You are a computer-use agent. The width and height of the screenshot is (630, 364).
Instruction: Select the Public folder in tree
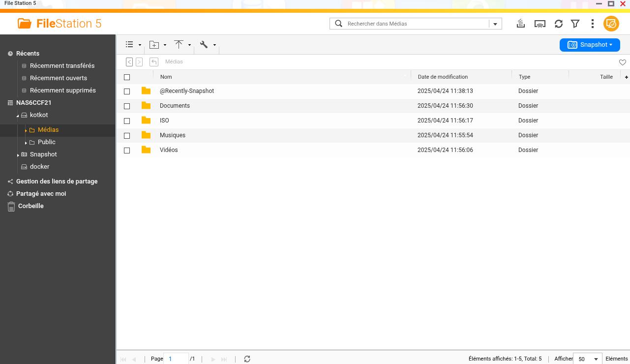47,142
